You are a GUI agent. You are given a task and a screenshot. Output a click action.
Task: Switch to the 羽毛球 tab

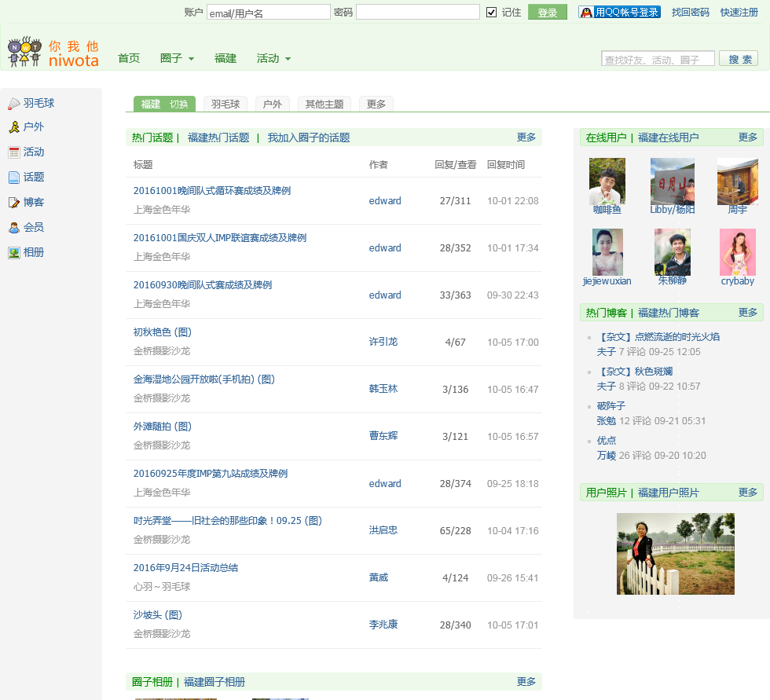(225, 104)
